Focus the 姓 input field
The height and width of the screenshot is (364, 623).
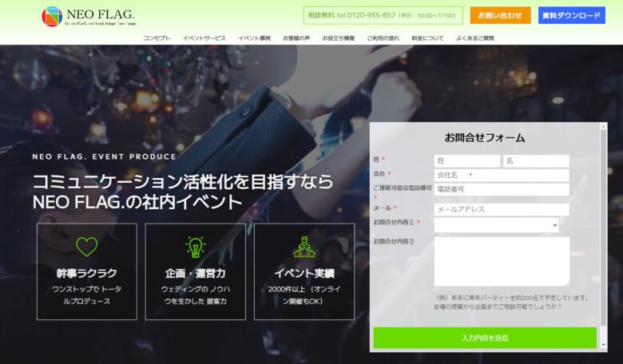[x=467, y=160]
